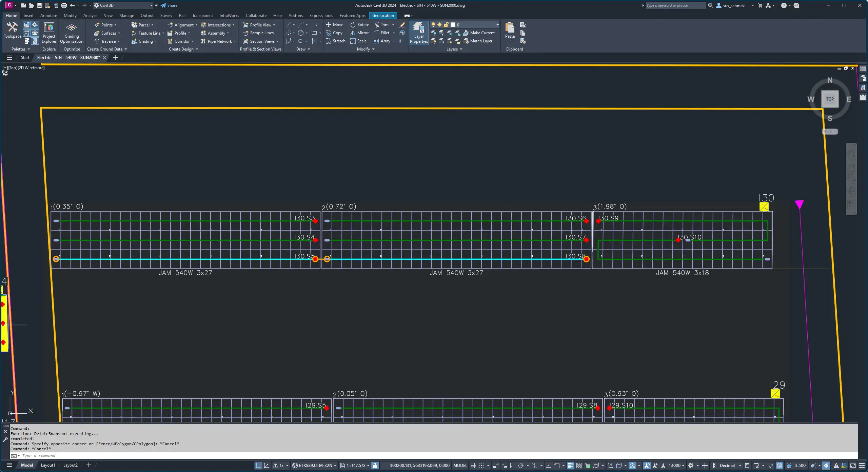Click the layer 0 color swatch
The height and width of the screenshot is (472, 868).
453,25
